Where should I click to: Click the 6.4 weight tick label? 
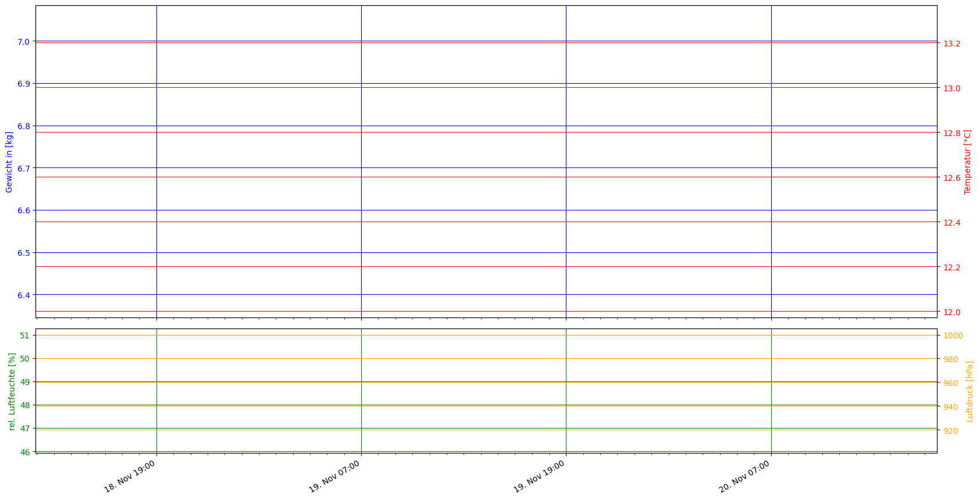point(24,295)
